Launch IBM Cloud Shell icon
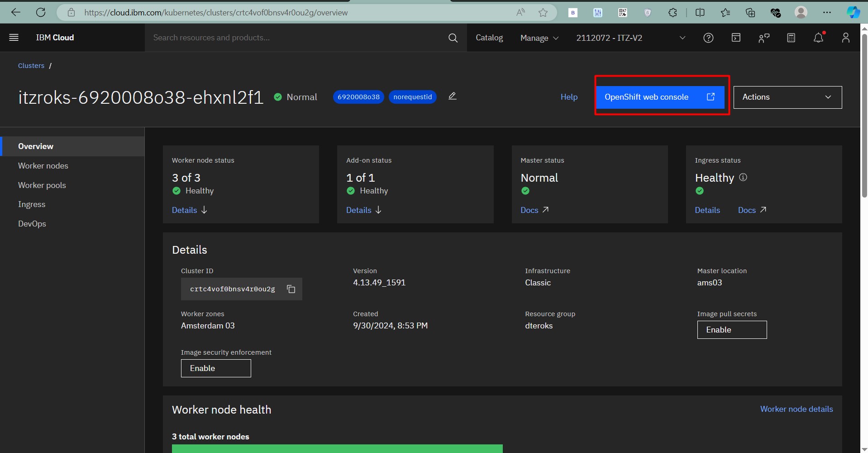 pos(736,38)
